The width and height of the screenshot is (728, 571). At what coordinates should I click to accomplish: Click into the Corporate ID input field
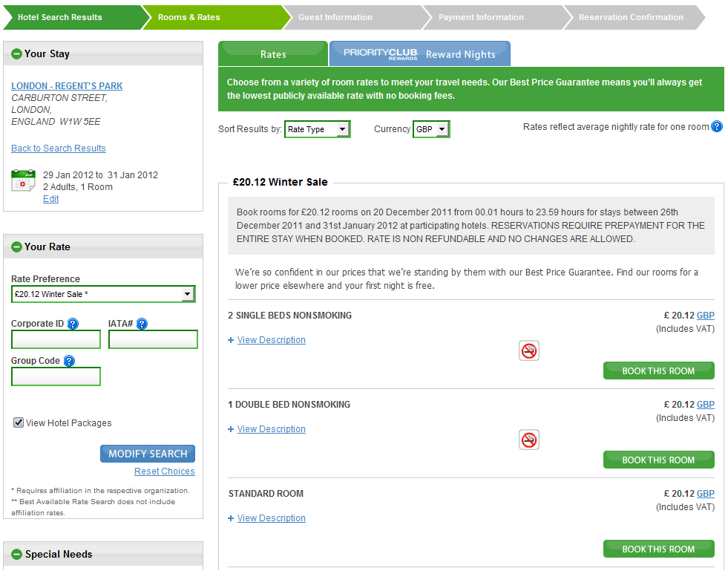56,340
